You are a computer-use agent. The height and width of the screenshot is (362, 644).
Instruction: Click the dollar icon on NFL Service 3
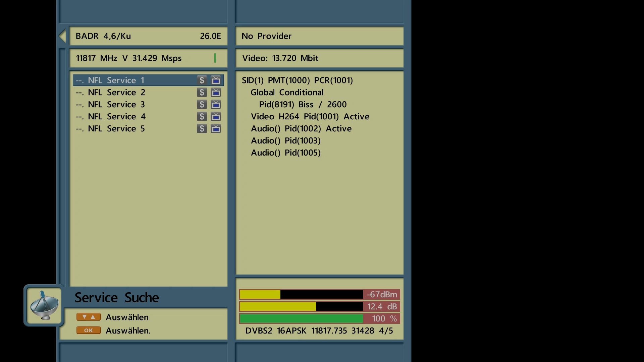coord(202,105)
